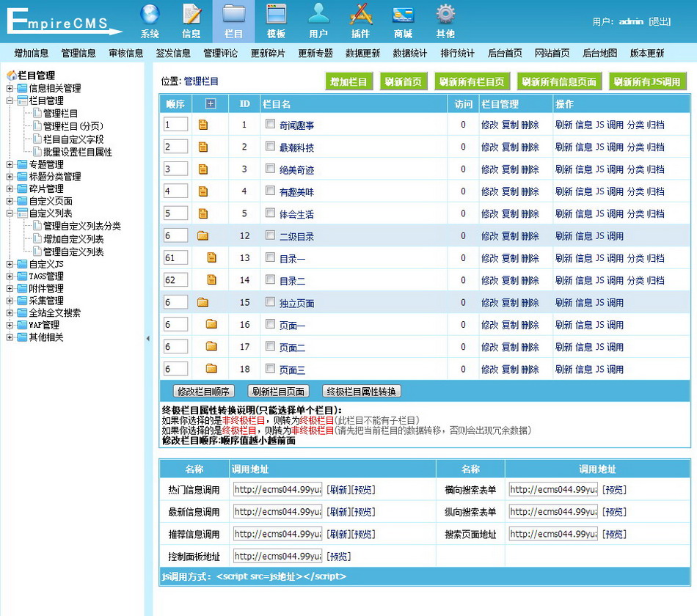This screenshot has width=697, height=616.
Task: Expand the 碎片管理 tree node
Action: click(x=10, y=189)
